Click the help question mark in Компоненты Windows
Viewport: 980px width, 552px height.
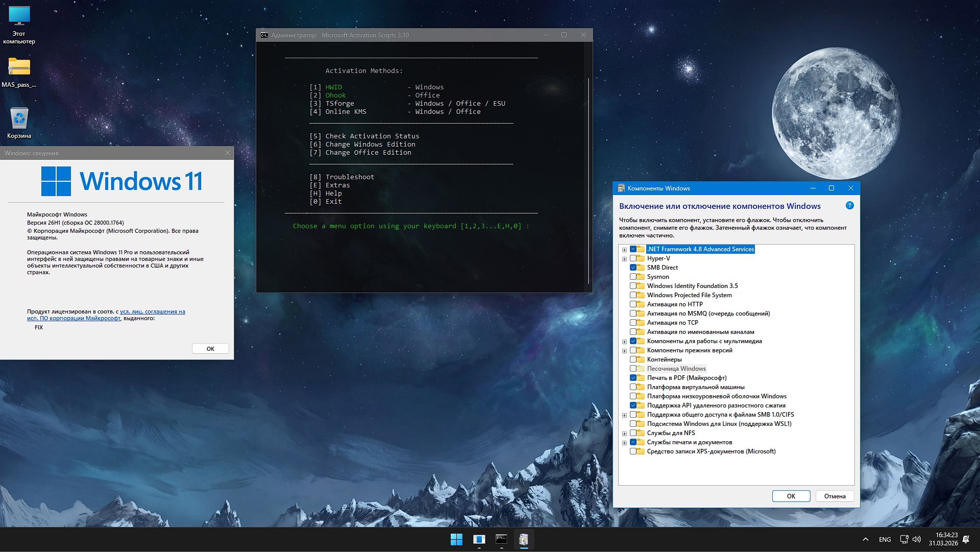[x=850, y=205]
